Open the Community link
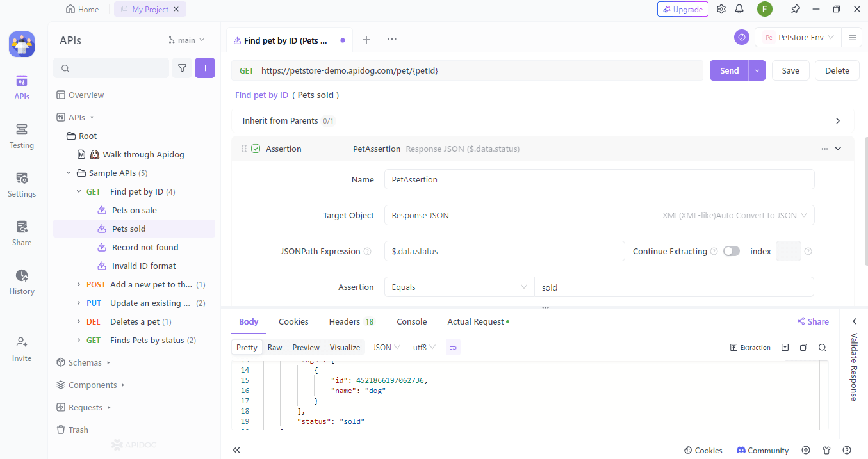 pos(762,450)
